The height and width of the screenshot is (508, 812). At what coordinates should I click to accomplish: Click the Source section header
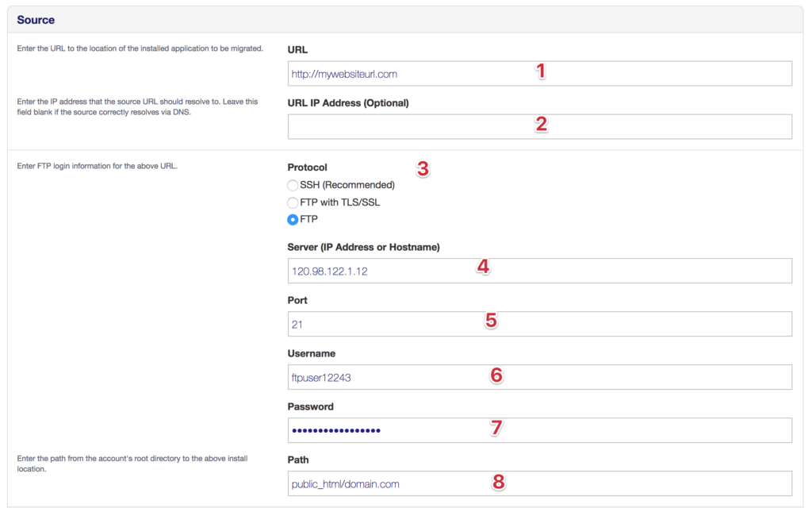click(36, 19)
